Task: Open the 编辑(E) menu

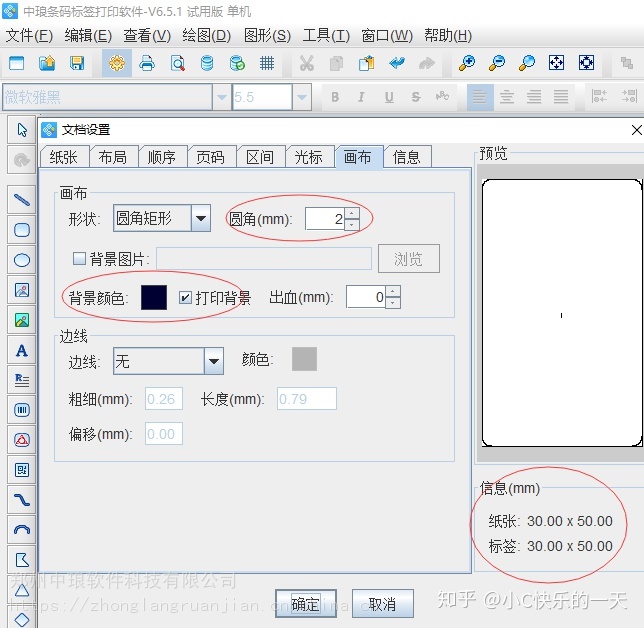Action: 88,36
